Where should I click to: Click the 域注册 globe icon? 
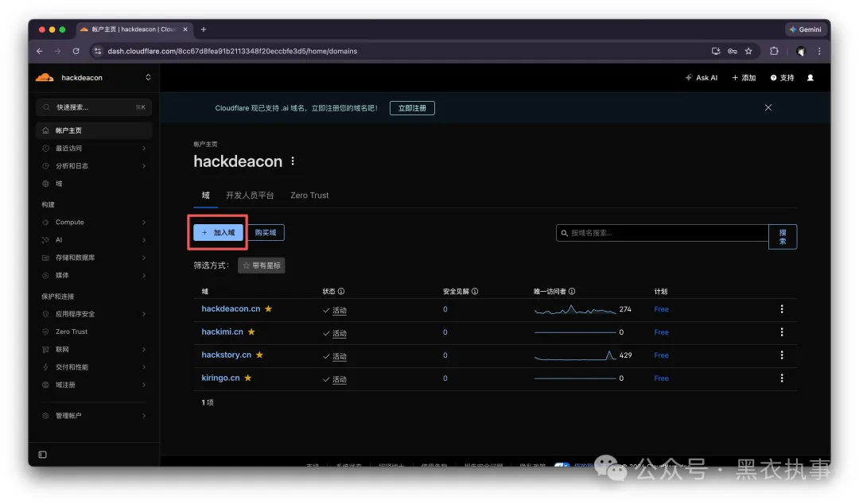pyautogui.click(x=45, y=385)
